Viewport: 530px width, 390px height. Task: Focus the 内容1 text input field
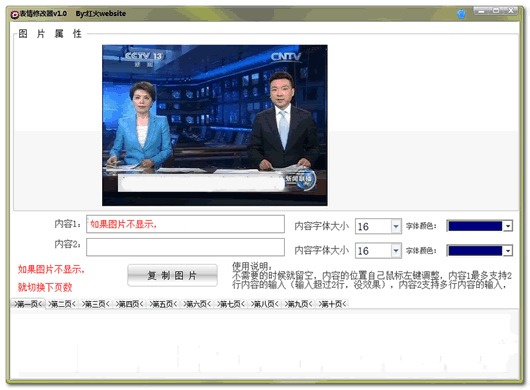[x=185, y=224]
